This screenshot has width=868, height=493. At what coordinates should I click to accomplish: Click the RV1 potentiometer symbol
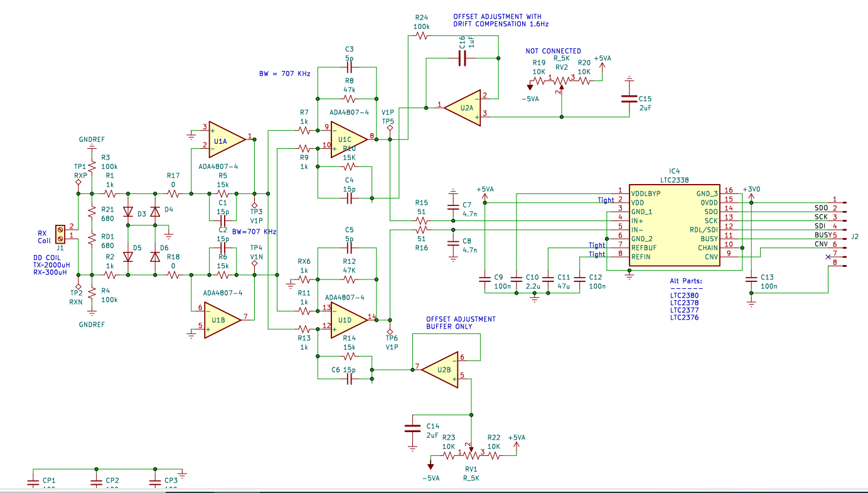(471, 455)
